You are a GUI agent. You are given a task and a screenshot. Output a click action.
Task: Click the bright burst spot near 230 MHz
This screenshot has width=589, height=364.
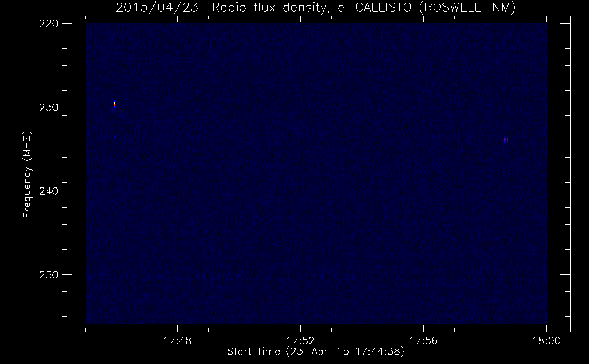[115, 104]
